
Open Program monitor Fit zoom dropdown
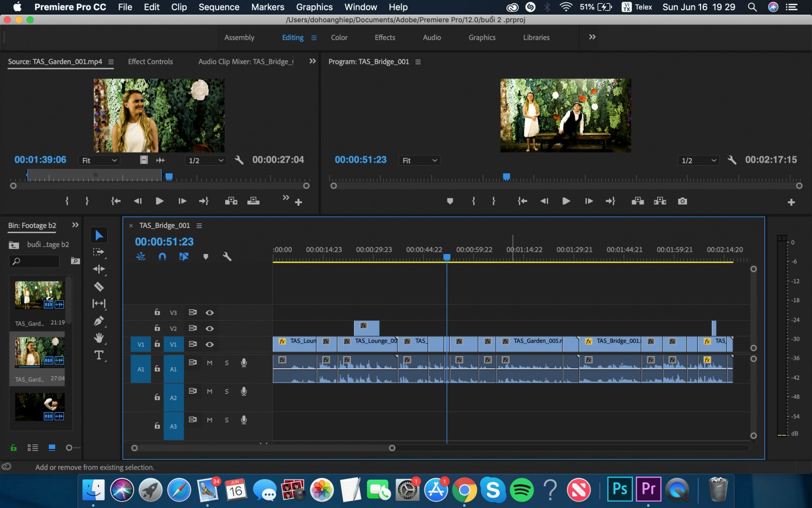click(420, 160)
